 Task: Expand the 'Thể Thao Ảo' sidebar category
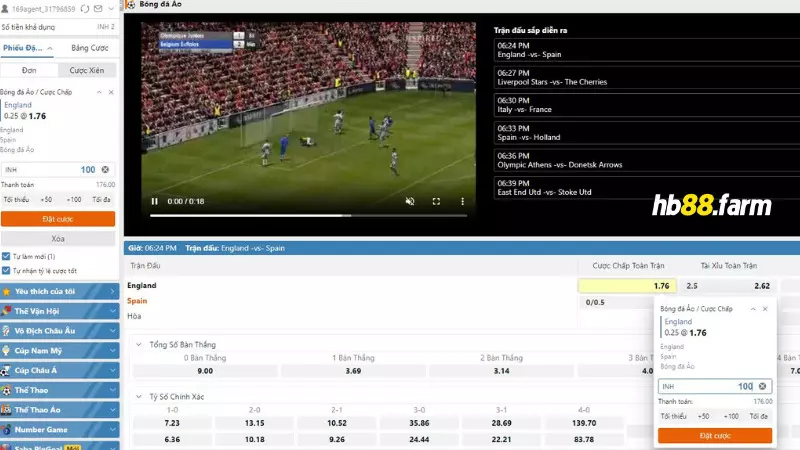point(58,410)
